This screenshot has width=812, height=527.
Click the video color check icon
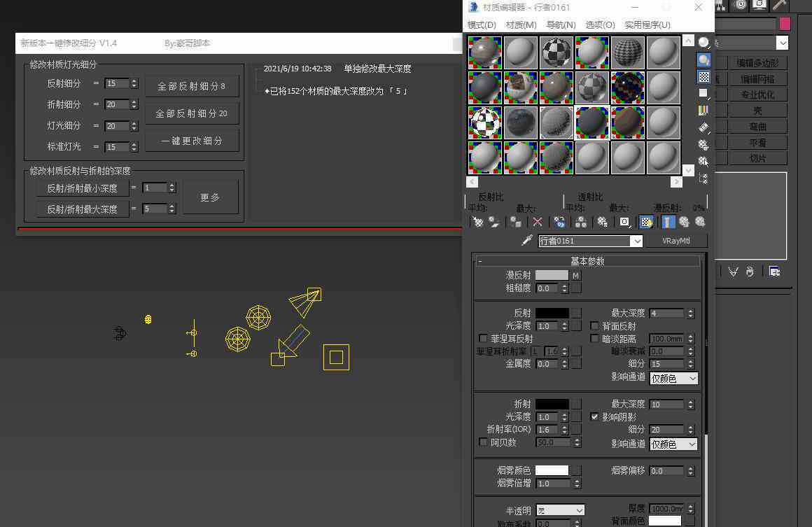point(703,111)
